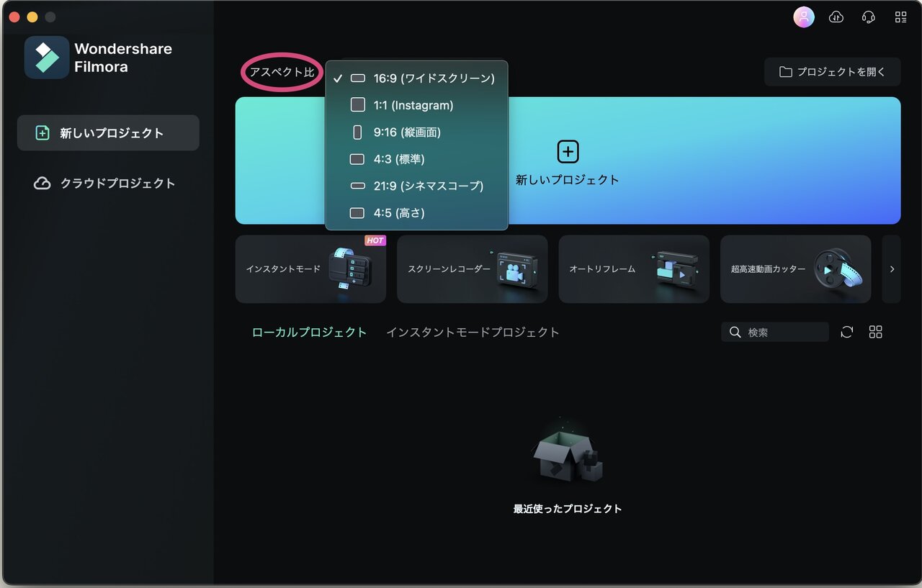The height and width of the screenshot is (588, 922).
Task: Click the 最近使ったプロジェクト text
Action: point(568,508)
